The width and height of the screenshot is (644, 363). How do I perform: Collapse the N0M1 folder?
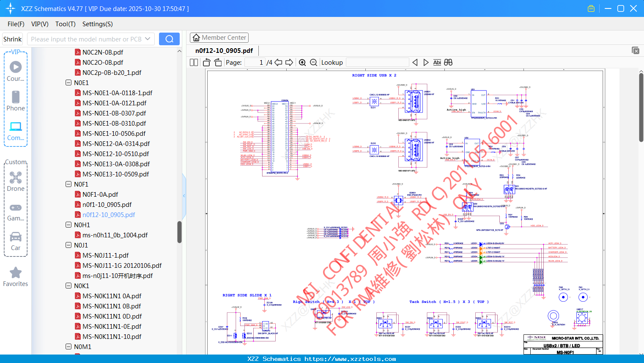(69, 346)
